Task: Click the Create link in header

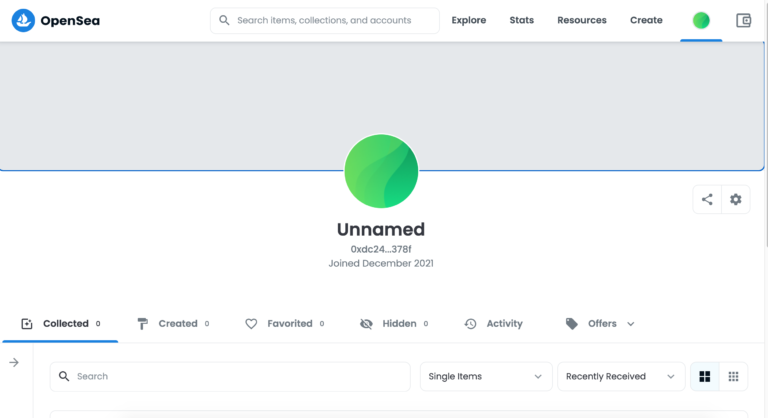Action: pos(646,20)
